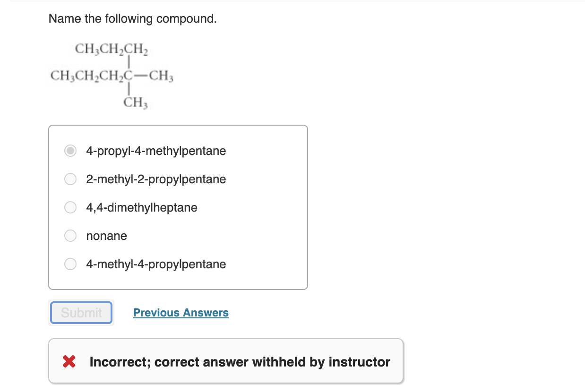This screenshot has width=585, height=392.
Task: Click the CH3CH2CH2 group above the chain
Action: click(111, 49)
